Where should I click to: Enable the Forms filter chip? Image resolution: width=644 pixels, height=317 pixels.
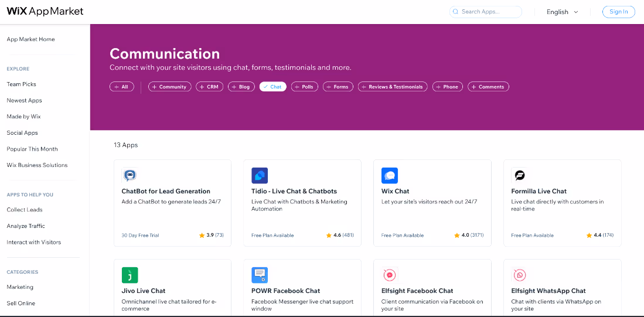[338, 87]
